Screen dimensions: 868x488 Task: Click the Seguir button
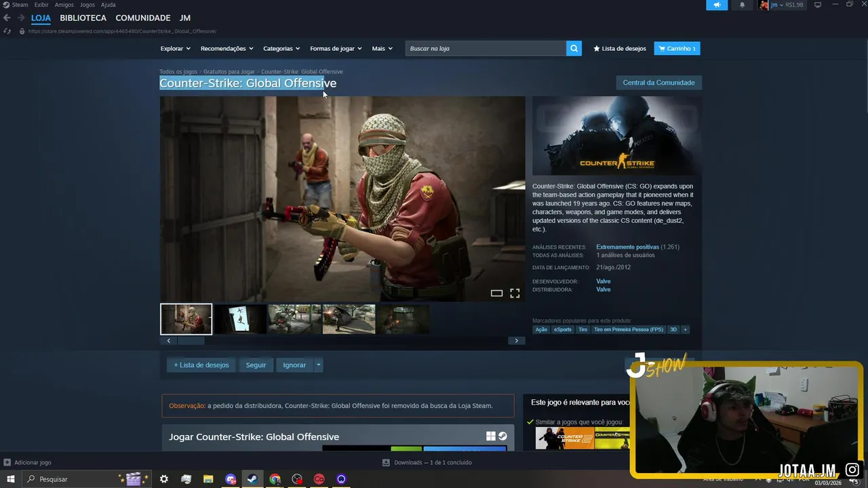tap(256, 365)
